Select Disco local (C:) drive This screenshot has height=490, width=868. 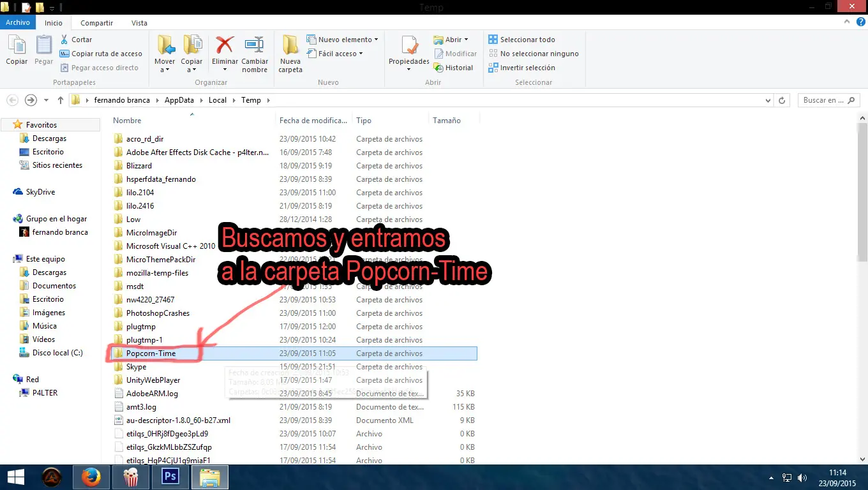pos(57,353)
